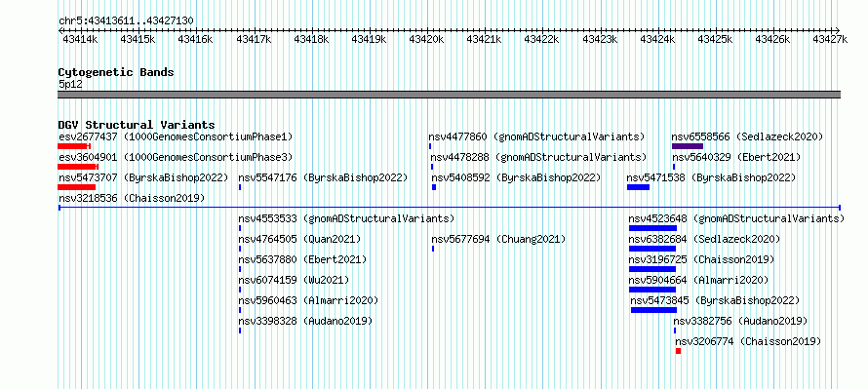Click blue bar under nsv3196725
The width and height of the screenshot is (868, 389).
(652, 269)
